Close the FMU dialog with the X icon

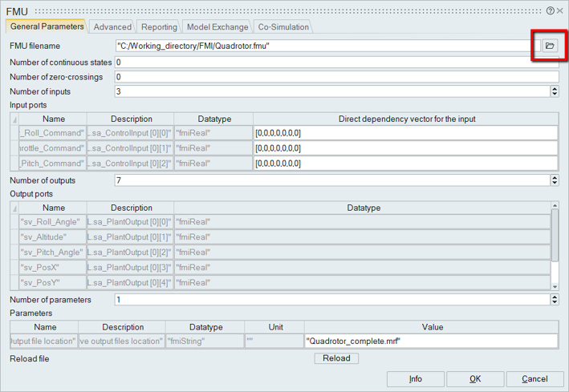click(560, 10)
